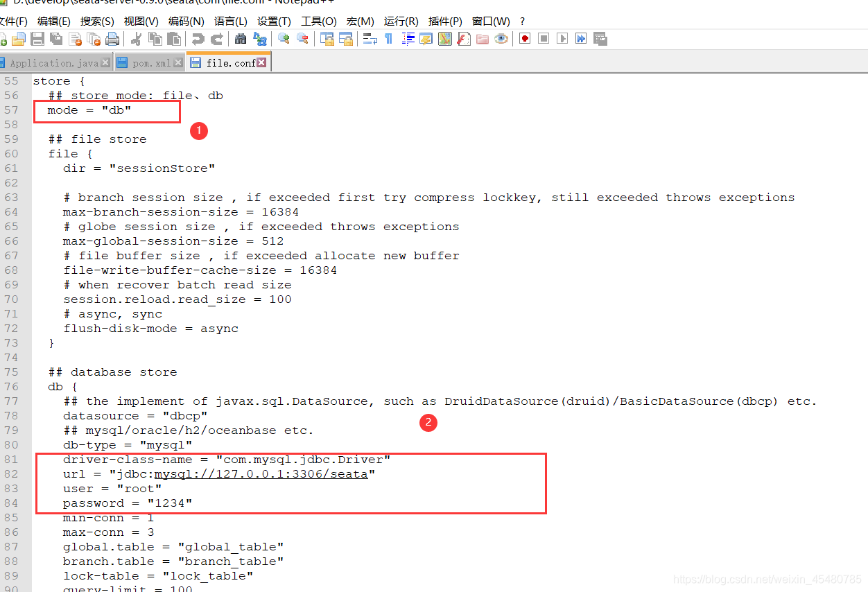868x592 pixels.
Task: Toggle synchronized vertical scrolling
Action: pos(327,39)
